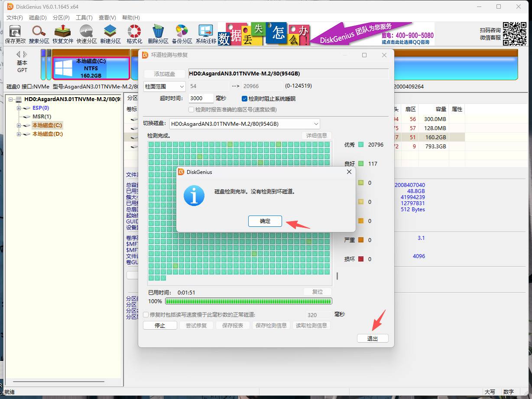
Task: Start Quick Partition (快速分区) from the toolbar
Action: coord(87,34)
